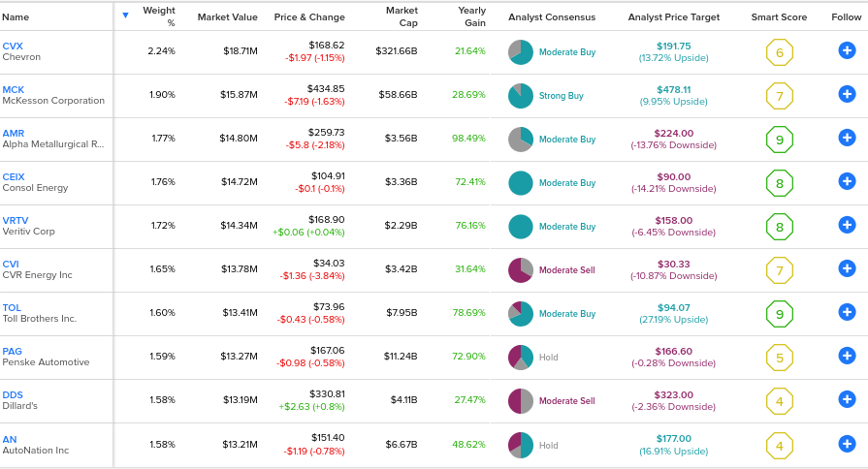Image resolution: width=868 pixels, height=469 pixels.
Task: Open the MCK ticker link
Action: [14, 89]
